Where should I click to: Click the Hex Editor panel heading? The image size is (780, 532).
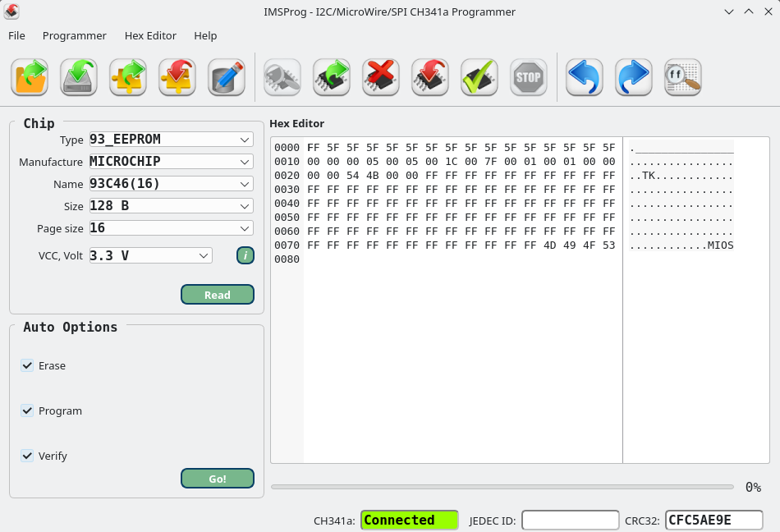297,123
